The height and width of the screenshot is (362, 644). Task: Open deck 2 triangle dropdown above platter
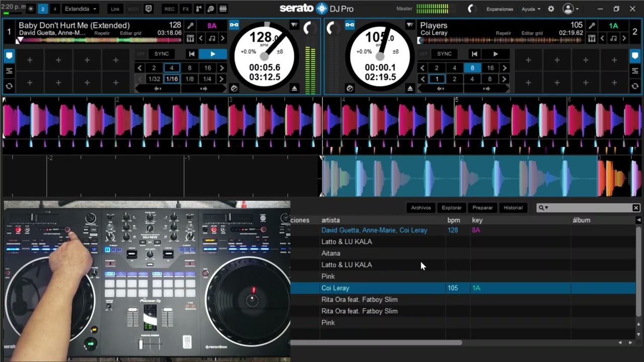410,25
